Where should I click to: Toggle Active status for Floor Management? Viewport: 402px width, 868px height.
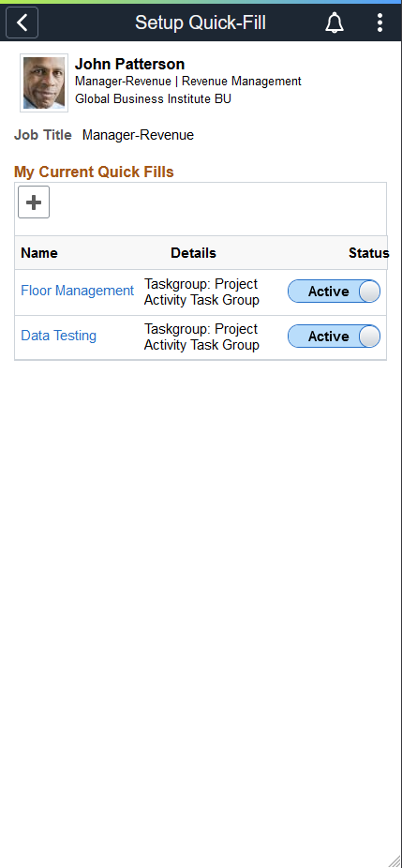pyautogui.click(x=334, y=292)
